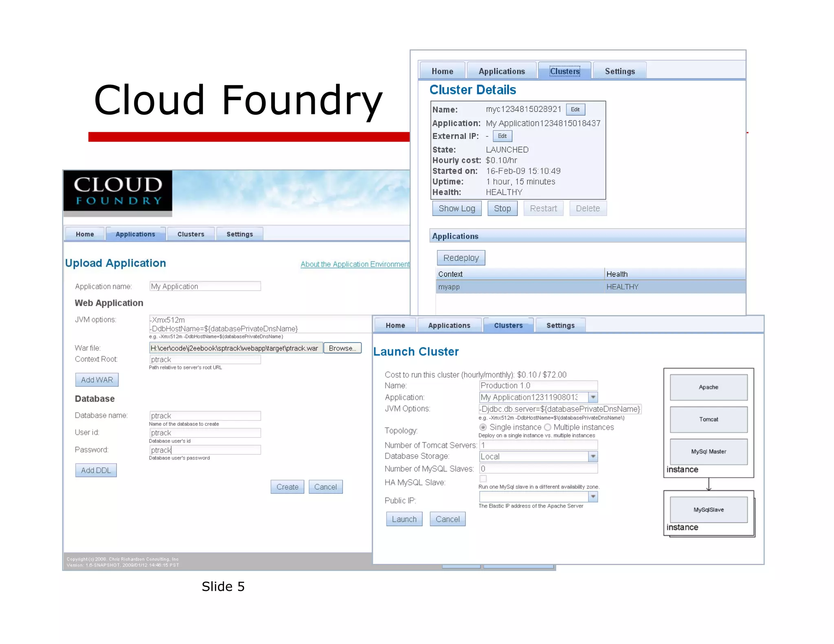Open Home tab in Upload Application window
Screen dimensions: 834x644
pos(85,234)
